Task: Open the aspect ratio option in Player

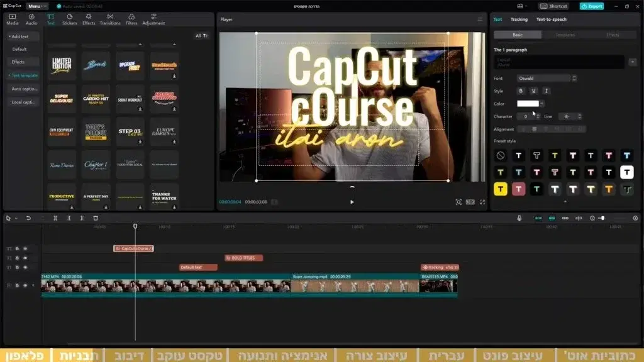Action: coord(470,202)
